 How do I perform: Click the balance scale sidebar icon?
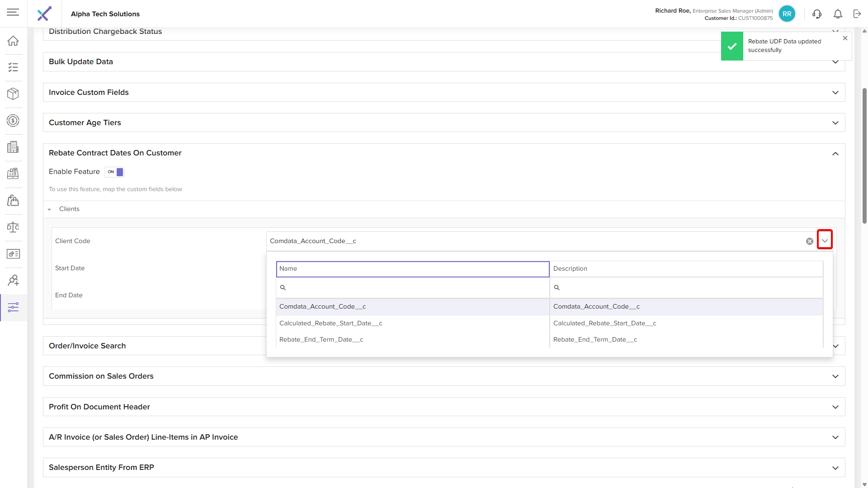tap(13, 227)
